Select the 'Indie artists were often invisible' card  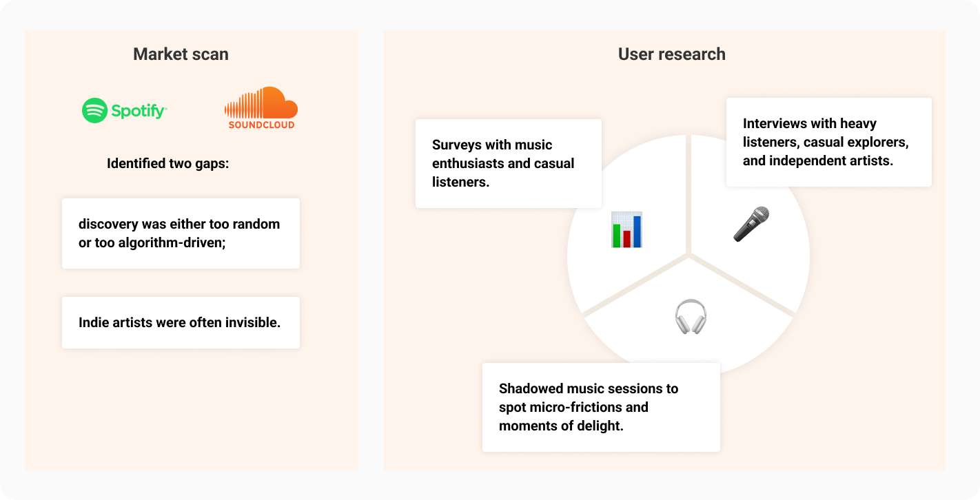click(x=181, y=322)
